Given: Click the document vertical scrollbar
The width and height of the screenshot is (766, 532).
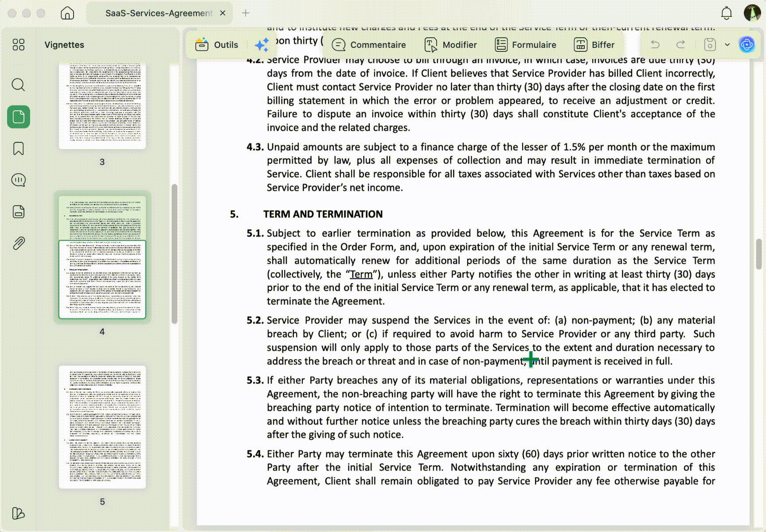Looking at the screenshot, I should (759, 254).
